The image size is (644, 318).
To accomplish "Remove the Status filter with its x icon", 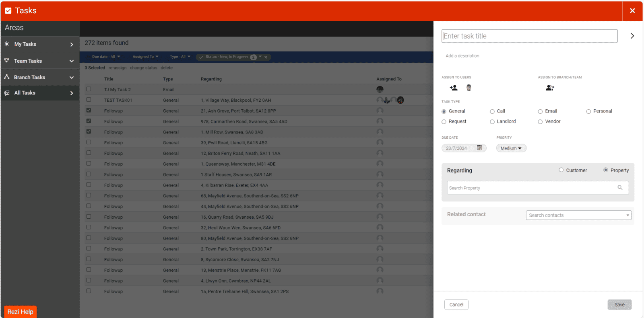I will click(x=266, y=57).
